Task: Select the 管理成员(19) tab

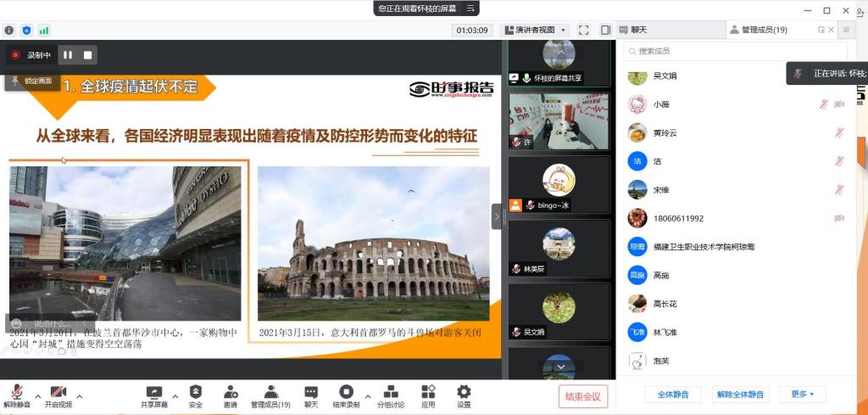Action: click(763, 30)
